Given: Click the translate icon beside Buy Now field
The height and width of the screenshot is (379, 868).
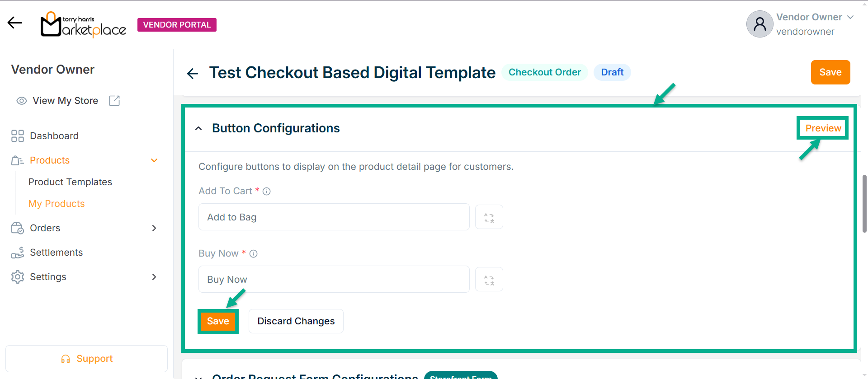Looking at the screenshot, I should coord(489,280).
